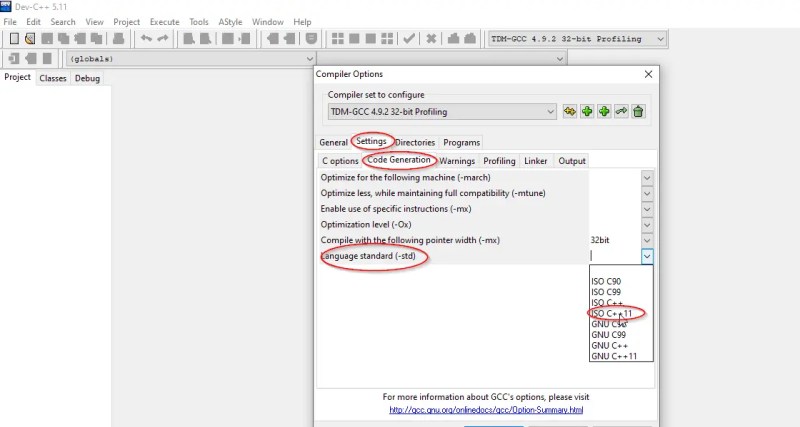Switch to the Settings tab
This screenshot has height=427, width=800.
[371, 141]
